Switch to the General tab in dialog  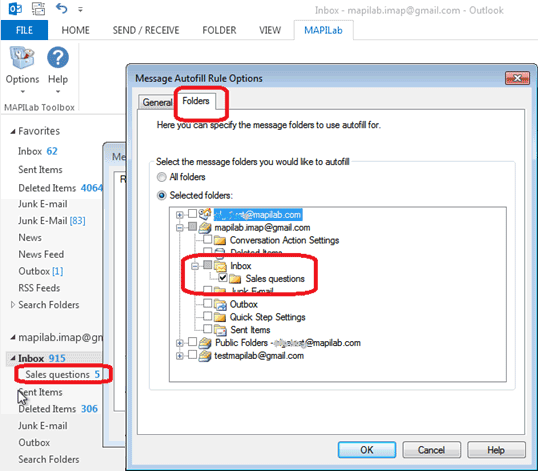[157, 102]
